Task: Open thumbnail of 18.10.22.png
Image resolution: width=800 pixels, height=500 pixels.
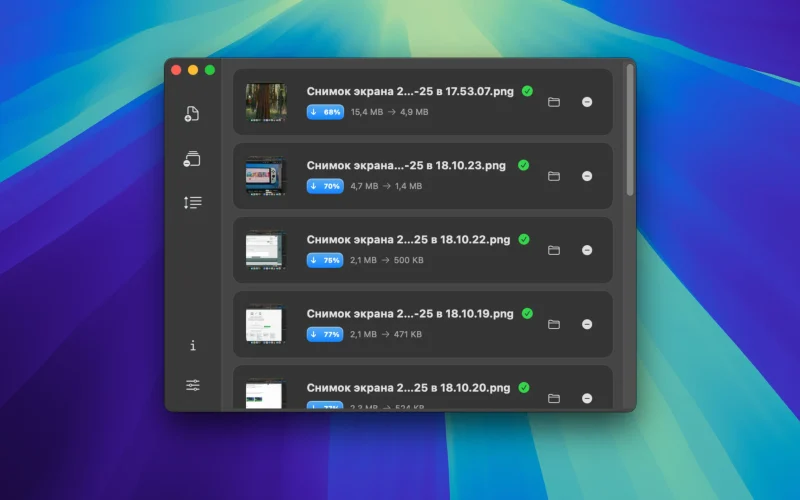Action: tap(264, 250)
